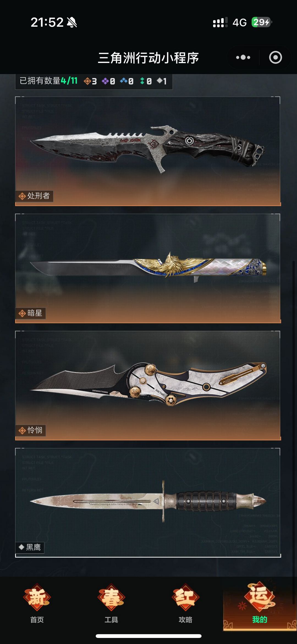Tap the mini program close circle icon
The width and height of the screenshot is (297, 644).
[x=276, y=57]
